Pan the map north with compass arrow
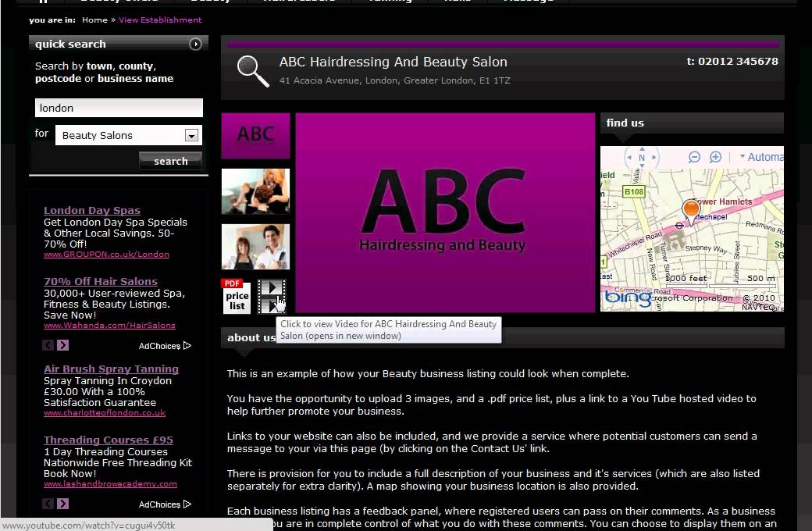This screenshot has width=812, height=531. (642, 148)
